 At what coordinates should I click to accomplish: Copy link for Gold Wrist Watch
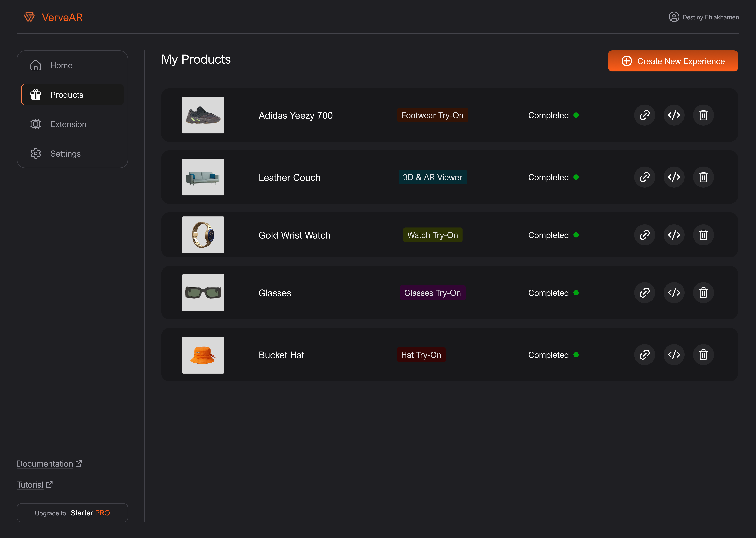click(x=644, y=235)
